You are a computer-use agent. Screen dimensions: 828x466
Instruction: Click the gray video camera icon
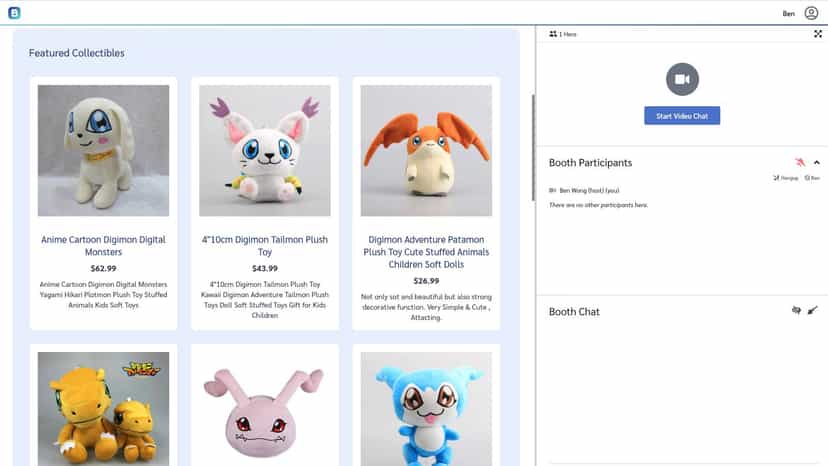tap(682, 79)
